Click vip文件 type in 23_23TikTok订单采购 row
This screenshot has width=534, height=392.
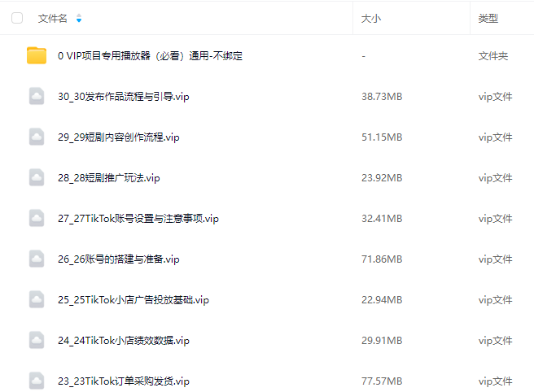click(x=495, y=381)
